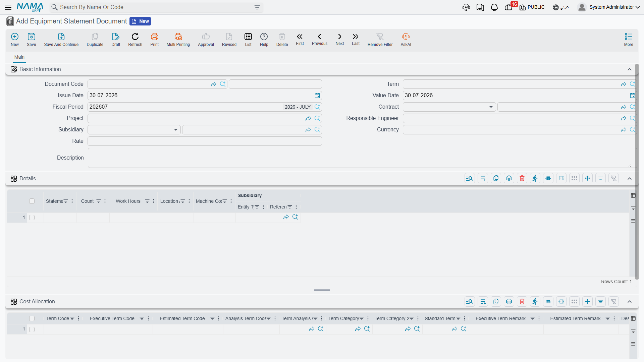Click Save And Continue toolbar icon

pos(61,39)
